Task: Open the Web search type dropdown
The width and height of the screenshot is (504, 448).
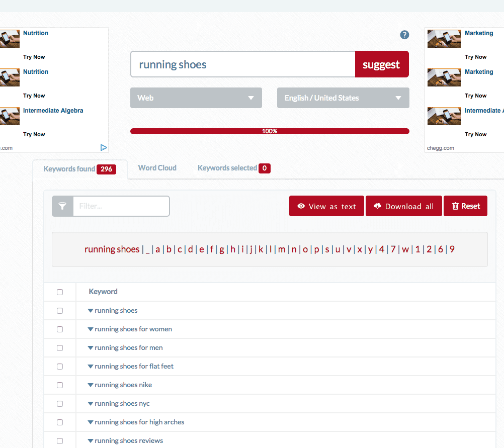Action: pyautogui.click(x=196, y=98)
